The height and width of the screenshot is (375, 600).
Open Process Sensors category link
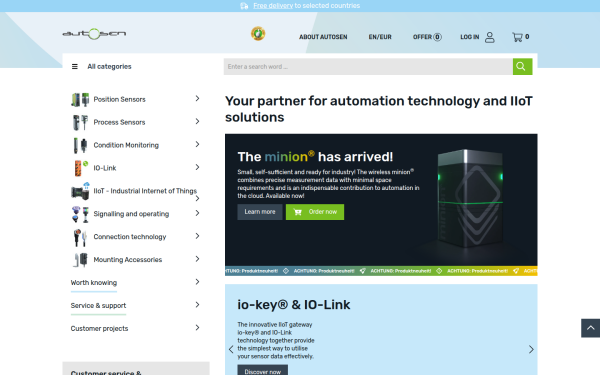[x=119, y=122]
